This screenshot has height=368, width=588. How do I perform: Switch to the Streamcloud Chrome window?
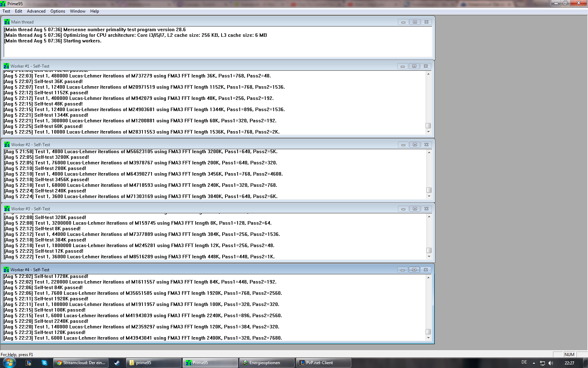[x=81, y=363]
